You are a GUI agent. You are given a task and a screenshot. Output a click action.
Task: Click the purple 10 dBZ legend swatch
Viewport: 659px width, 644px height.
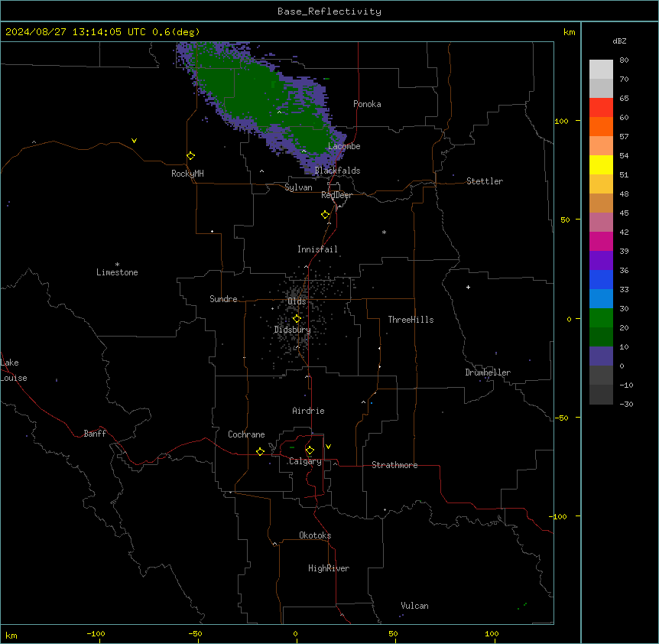(x=601, y=356)
